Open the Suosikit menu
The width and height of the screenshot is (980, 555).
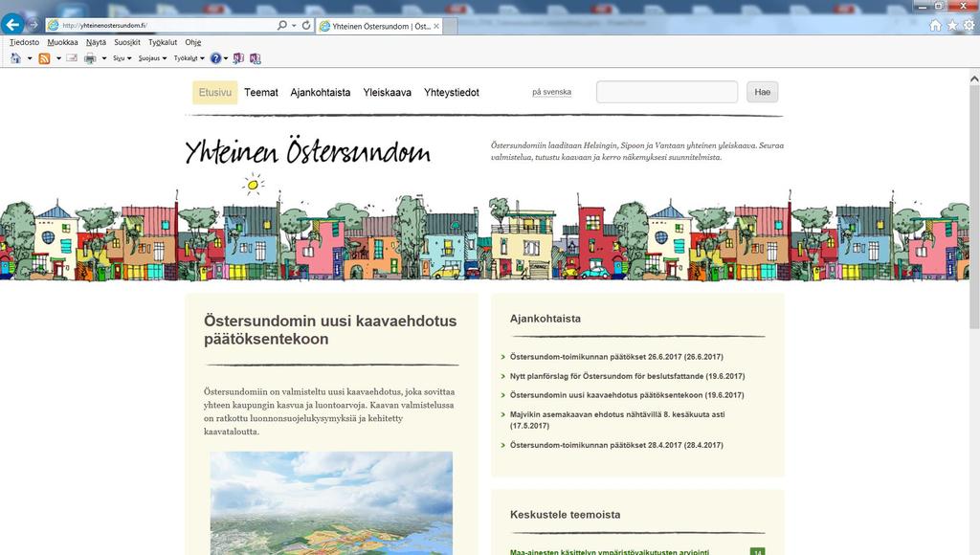point(127,42)
